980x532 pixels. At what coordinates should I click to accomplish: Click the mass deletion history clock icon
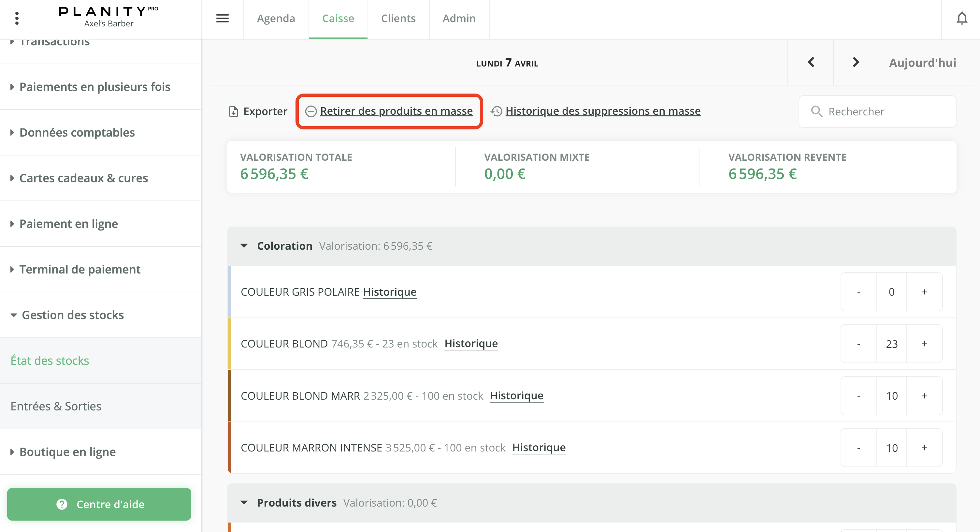[496, 111]
